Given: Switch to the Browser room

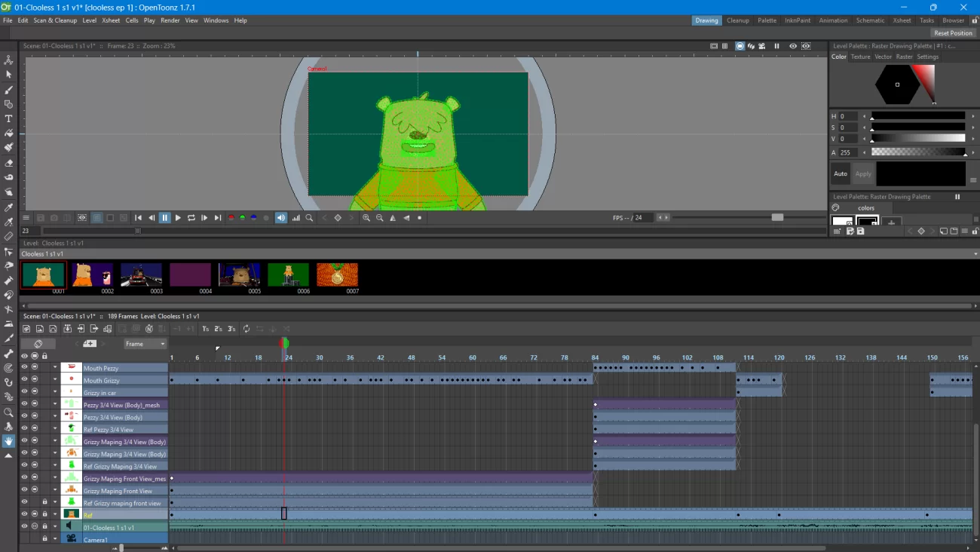Looking at the screenshot, I should click(x=954, y=20).
